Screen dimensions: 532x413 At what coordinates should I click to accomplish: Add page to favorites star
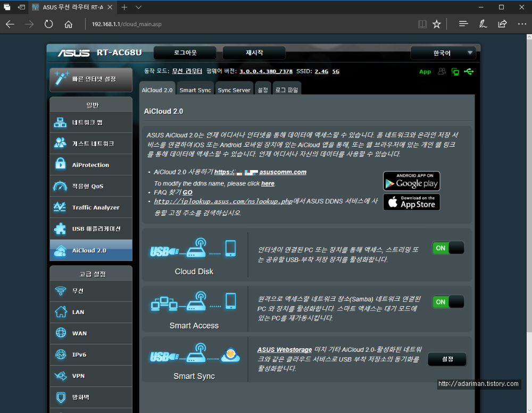(436, 24)
